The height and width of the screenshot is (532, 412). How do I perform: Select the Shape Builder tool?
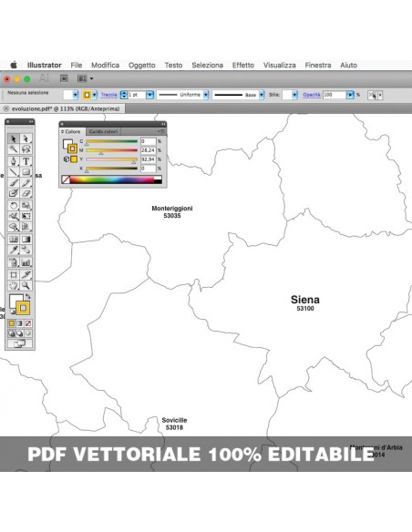[14, 227]
